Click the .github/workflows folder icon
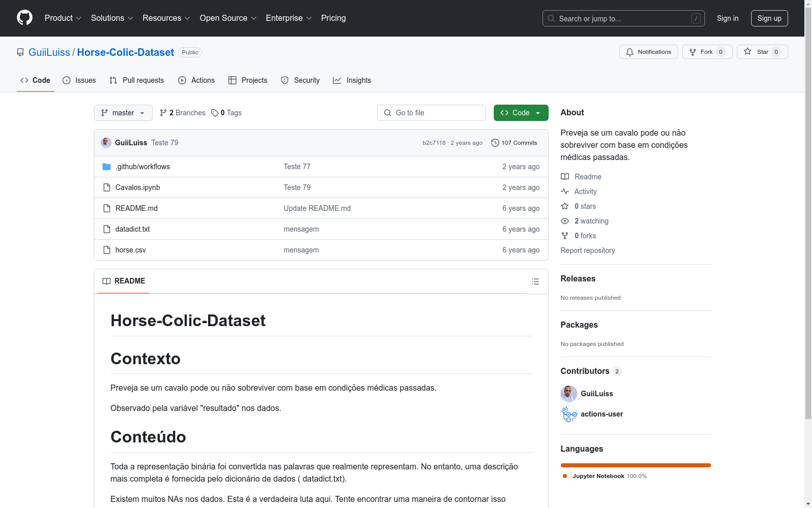 click(107, 167)
